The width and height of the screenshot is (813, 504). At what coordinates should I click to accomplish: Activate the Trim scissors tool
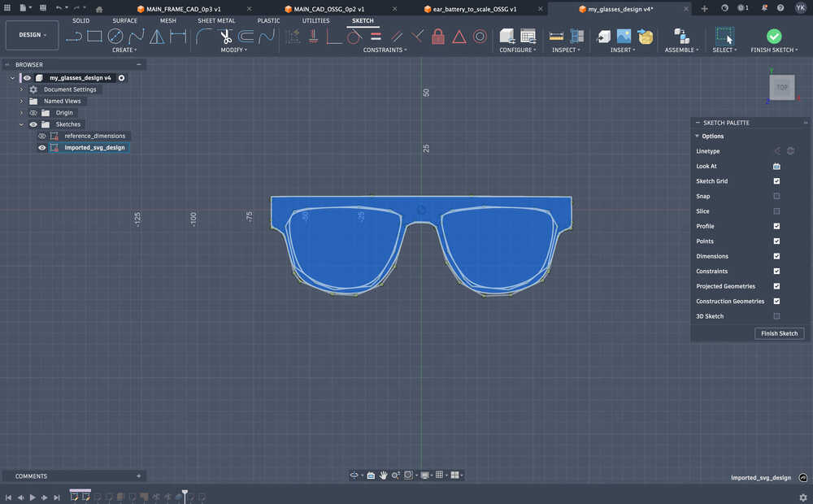tap(225, 36)
